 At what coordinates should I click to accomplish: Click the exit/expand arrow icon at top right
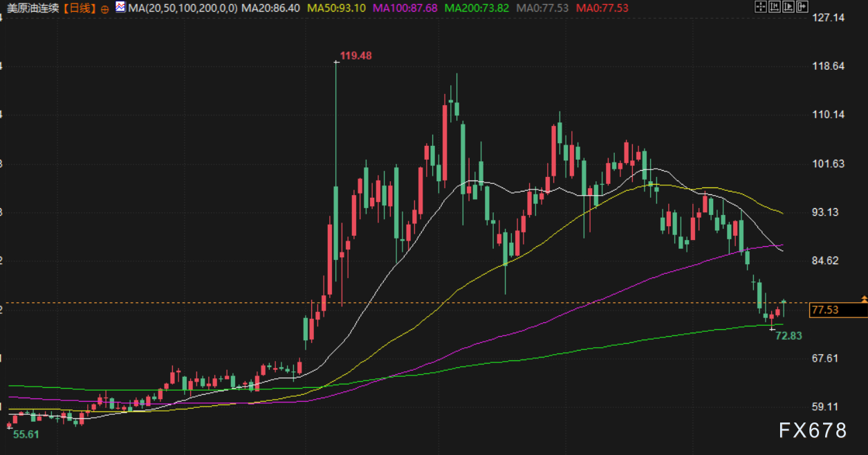(802, 7)
